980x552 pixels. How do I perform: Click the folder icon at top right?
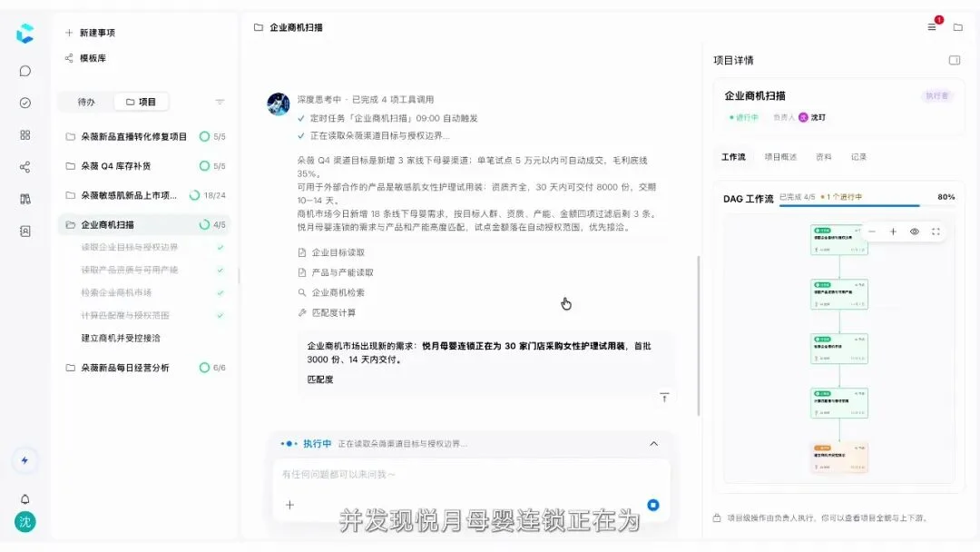click(957, 27)
